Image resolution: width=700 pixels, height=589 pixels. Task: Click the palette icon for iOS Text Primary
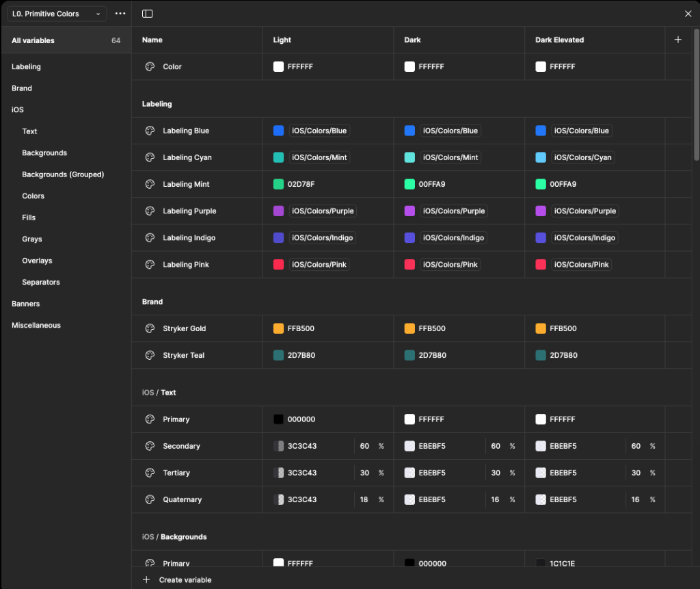click(x=150, y=419)
